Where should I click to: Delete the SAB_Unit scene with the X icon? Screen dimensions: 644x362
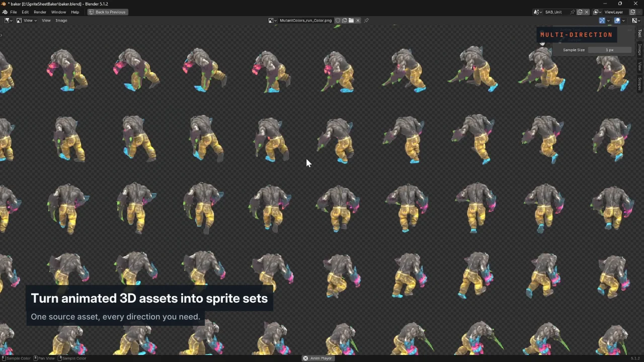[586, 12]
